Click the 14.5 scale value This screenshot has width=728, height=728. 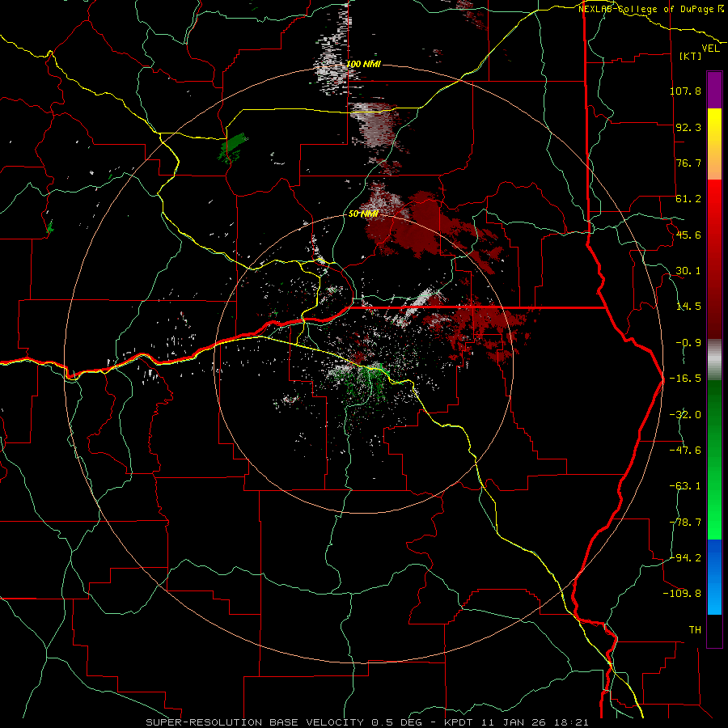tap(688, 307)
